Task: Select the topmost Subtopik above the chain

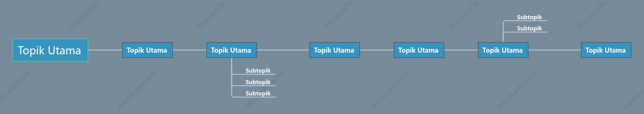Action: point(529,17)
